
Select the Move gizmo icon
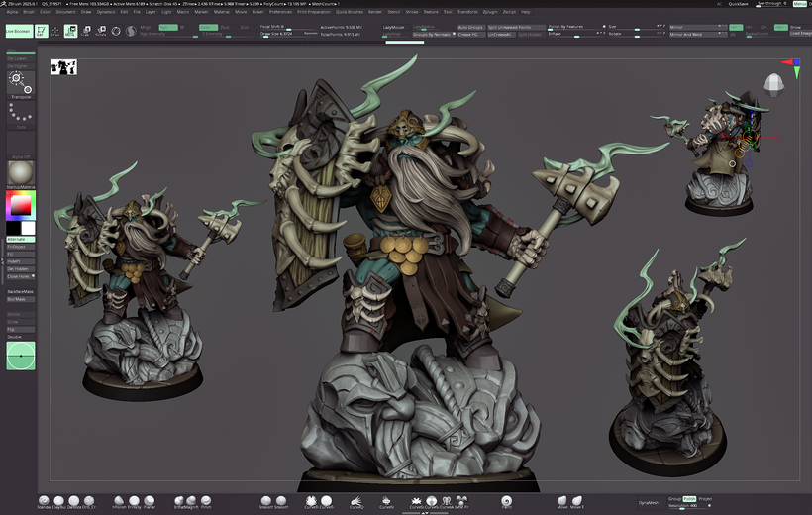point(71,32)
